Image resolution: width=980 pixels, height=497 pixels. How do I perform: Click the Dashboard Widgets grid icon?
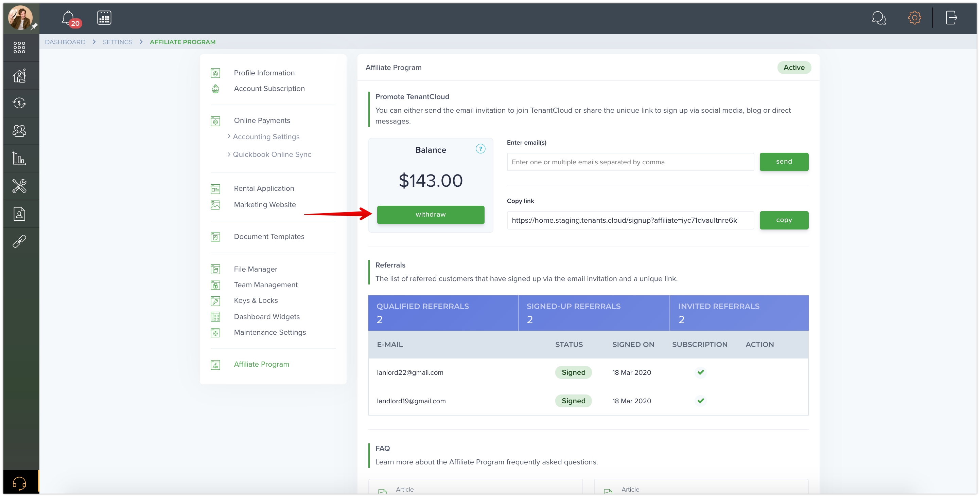[215, 317]
